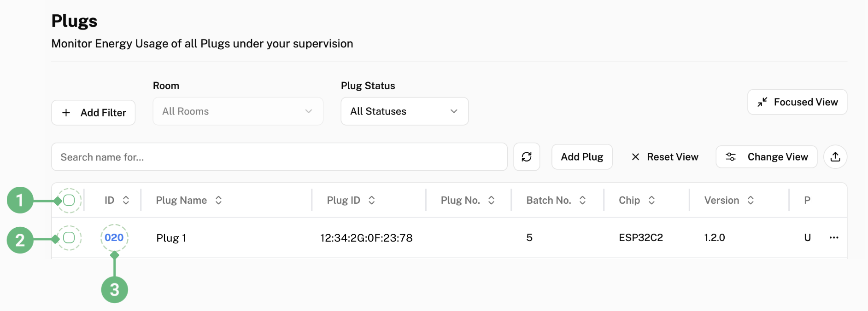Sort table by Plug ID arrows

click(371, 200)
